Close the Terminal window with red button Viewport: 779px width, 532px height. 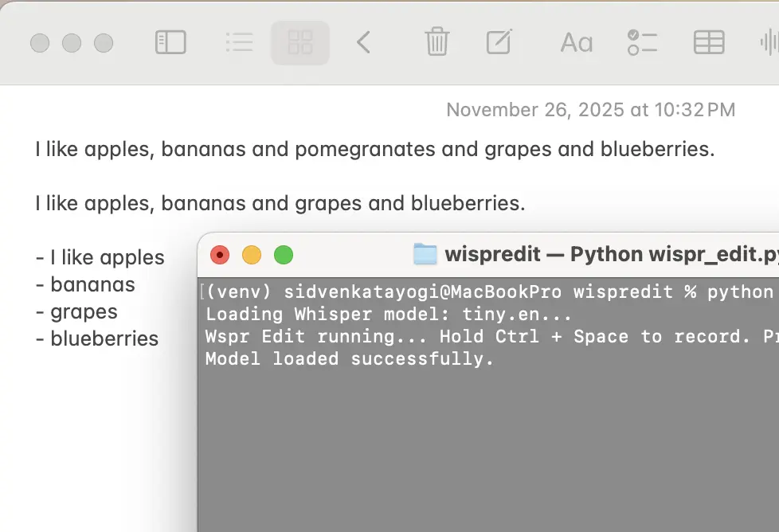point(219,255)
